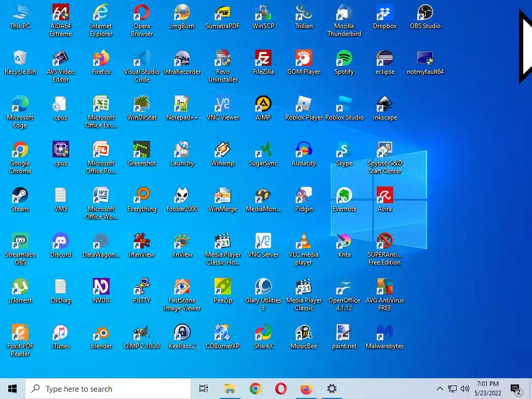Select the FileZilla desktop icon
Viewport: 532px width, 399px height.
(263, 63)
